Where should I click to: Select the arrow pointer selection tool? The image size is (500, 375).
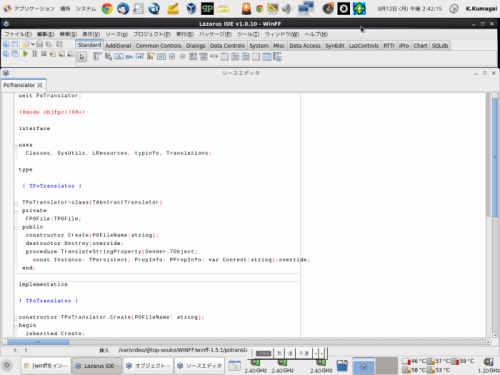pos(82,57)
